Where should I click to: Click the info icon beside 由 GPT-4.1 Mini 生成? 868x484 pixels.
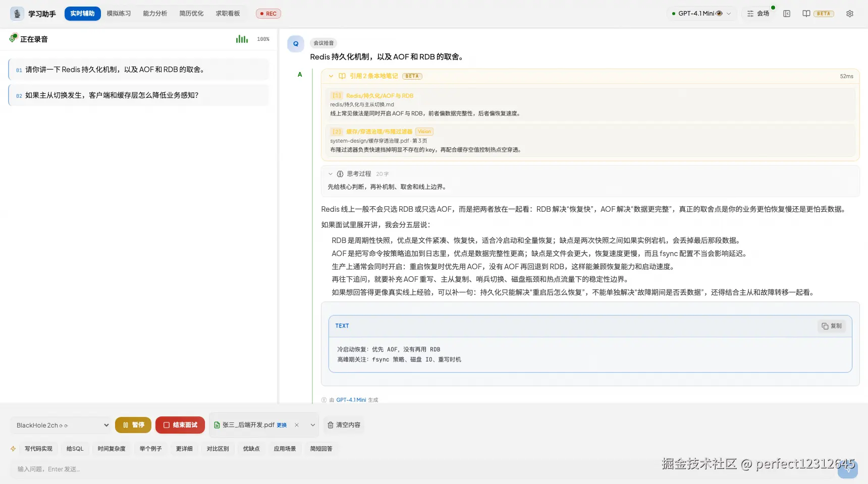[324, 400]
